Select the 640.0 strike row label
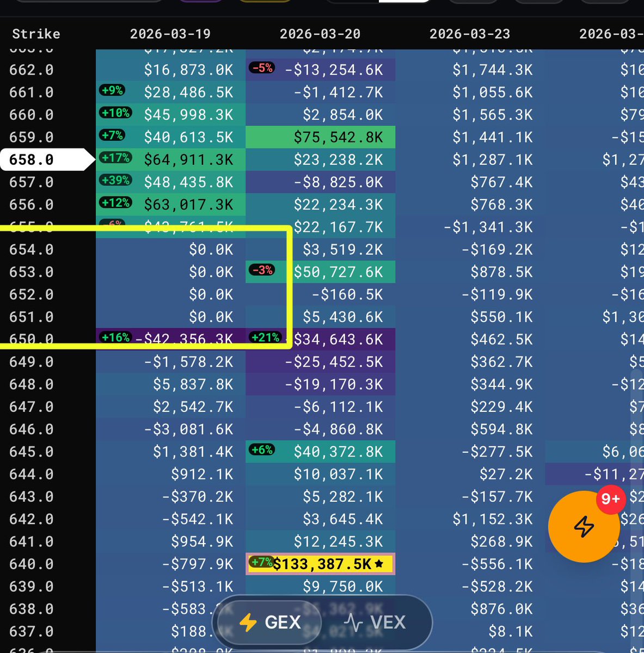Image resolution: width=644 pixels, height=653 pixels. pos(32,564)
